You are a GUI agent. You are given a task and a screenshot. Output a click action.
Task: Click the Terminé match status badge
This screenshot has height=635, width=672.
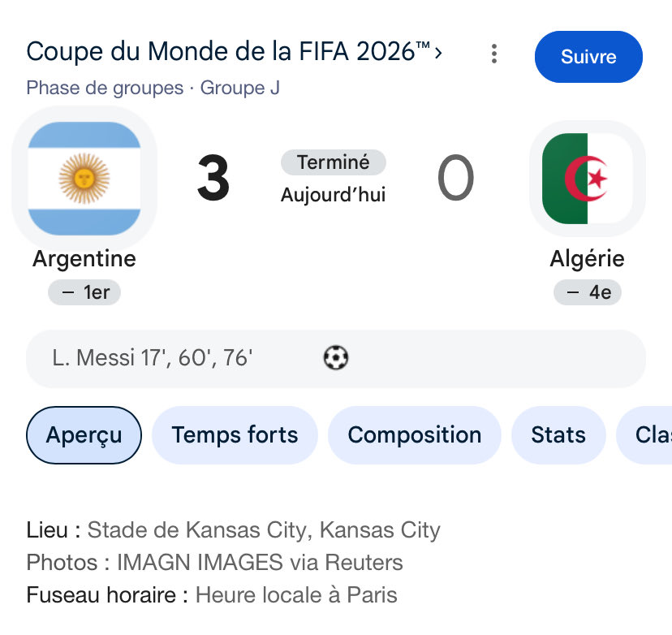[x=334, y=162]
